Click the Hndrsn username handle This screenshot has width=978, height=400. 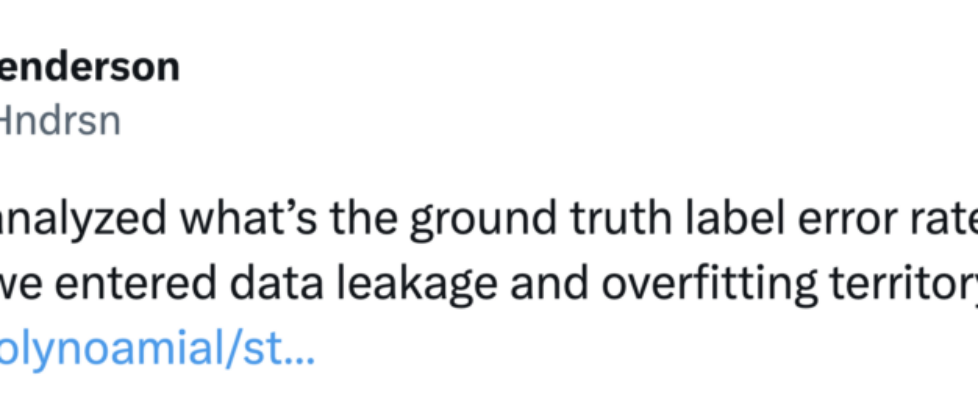[60, 120]
